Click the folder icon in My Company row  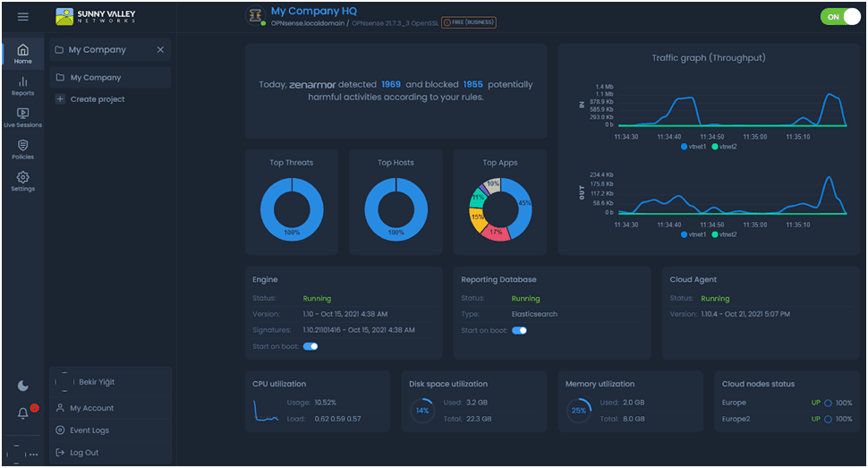[x=60, y=78]
